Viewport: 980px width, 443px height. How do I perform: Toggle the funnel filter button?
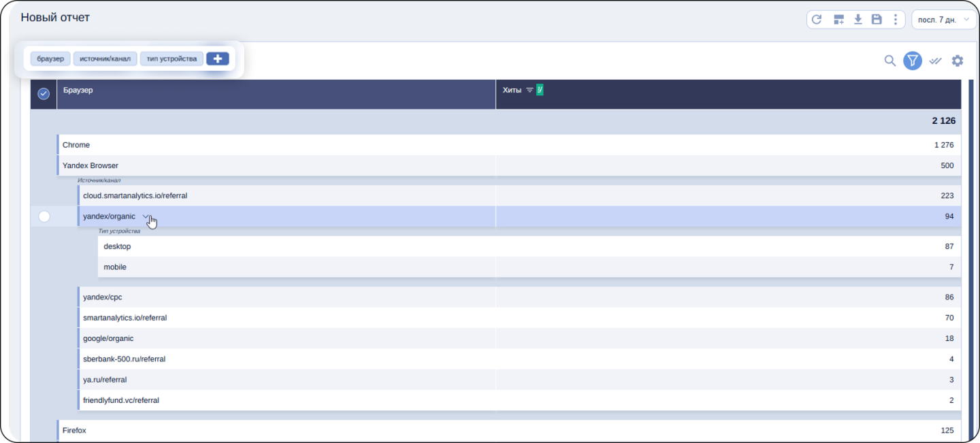click(x=912, y=61)
